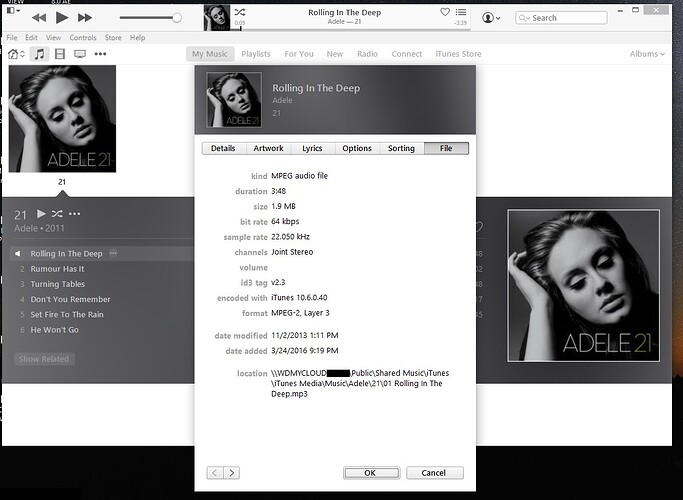Select the track Don't You Remember
This screenshot has height=500, width=683.
pos(70,299)
